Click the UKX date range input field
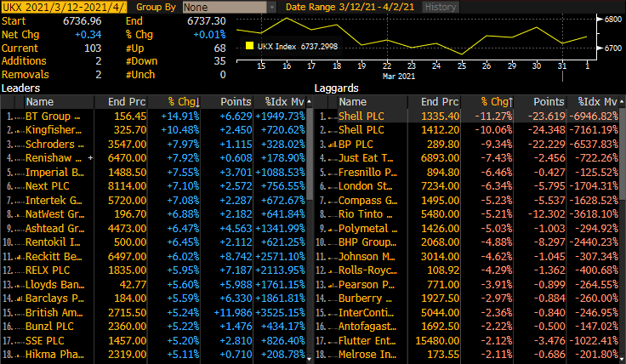The height and width of the screenshot is (364, 626). [65, 7]
